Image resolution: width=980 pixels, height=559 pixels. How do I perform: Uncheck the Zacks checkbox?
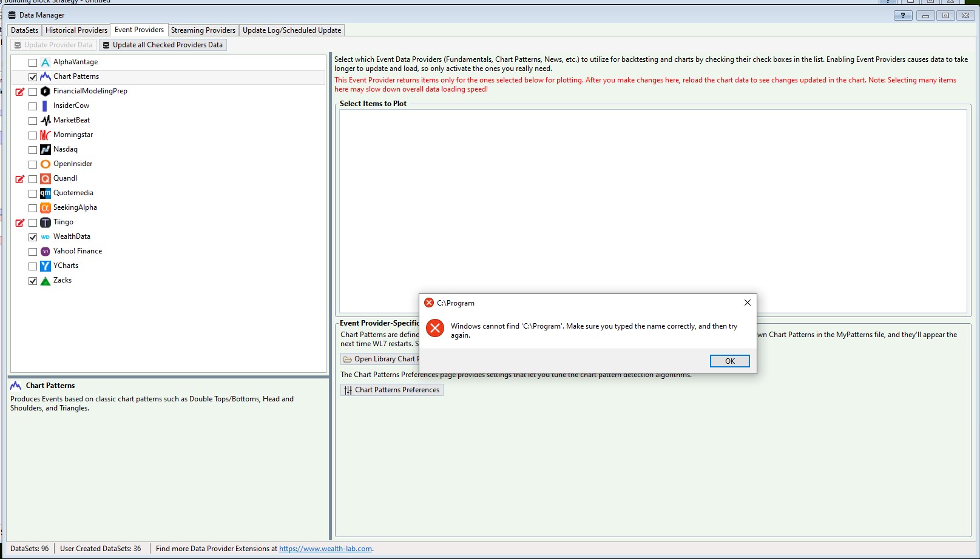[x=33, y=281]
